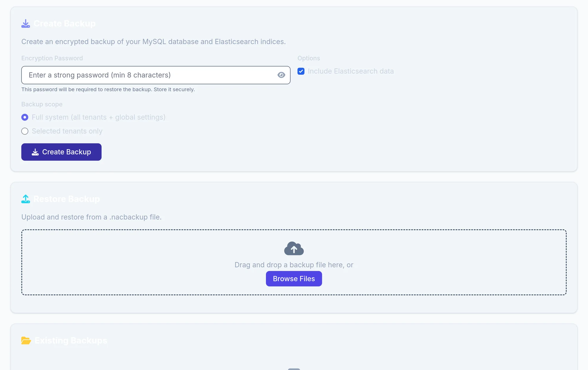Click the 'Backup scope' label
588x370 pixels.
[x=42, y=104]
